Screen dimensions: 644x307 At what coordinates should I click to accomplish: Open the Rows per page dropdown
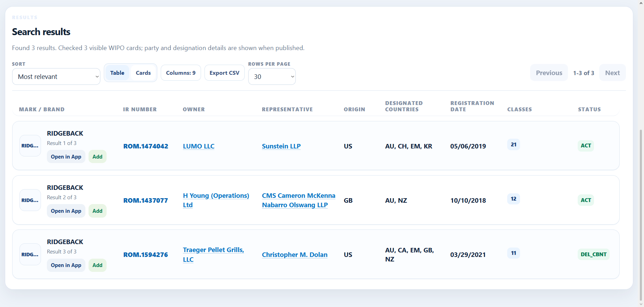tap(272, 76)
